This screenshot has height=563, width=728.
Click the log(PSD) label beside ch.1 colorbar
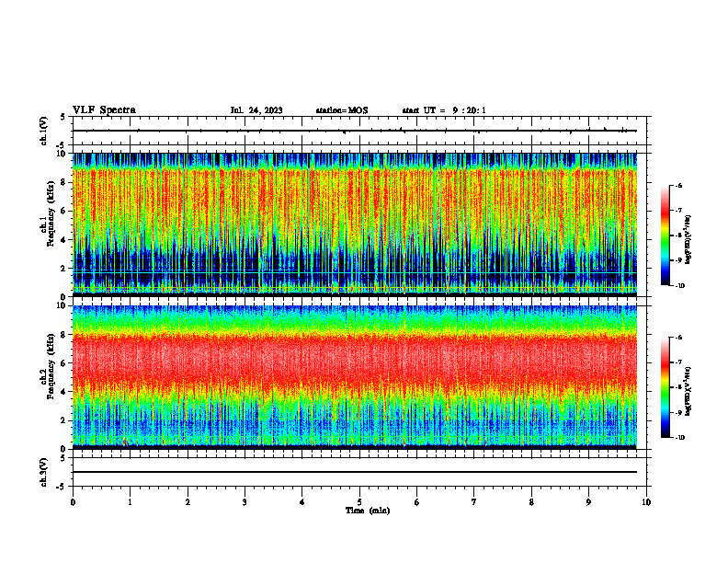pos(688,240)
